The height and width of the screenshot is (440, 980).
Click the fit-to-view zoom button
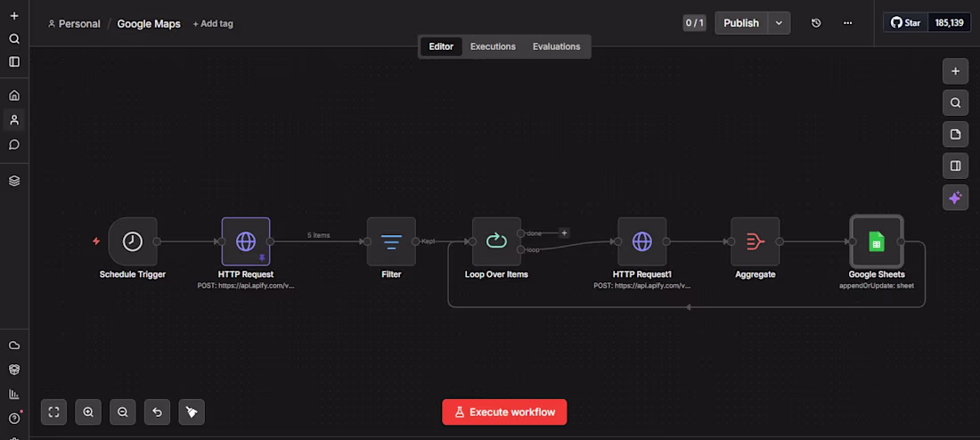point(53,411)
